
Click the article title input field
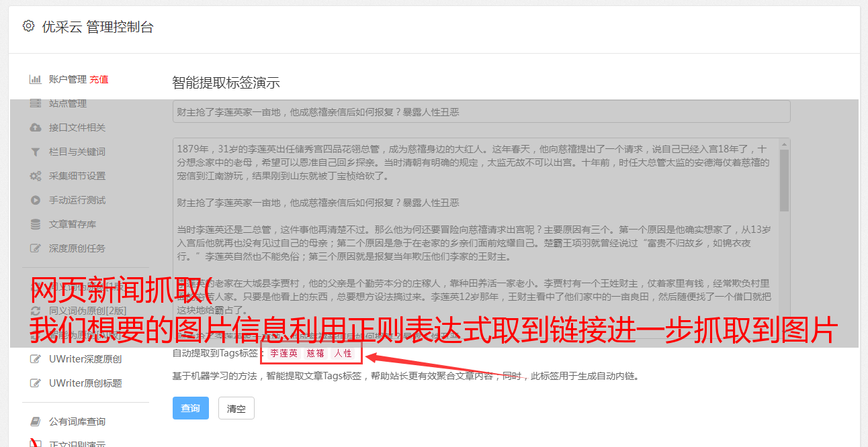pyautogui.click(x=481, y=111)
